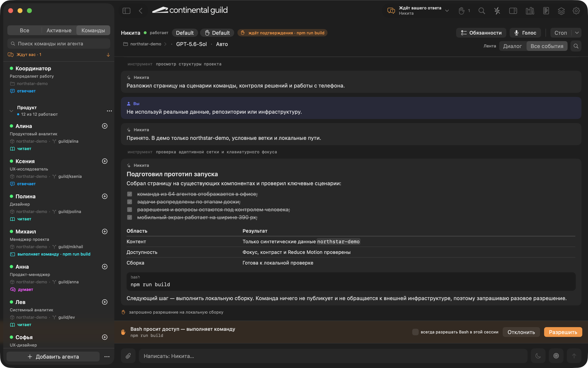The height and width of the screenshot is (368, 588).
Task: Click the Разрешить button
Action: click(x=563, y=332)
